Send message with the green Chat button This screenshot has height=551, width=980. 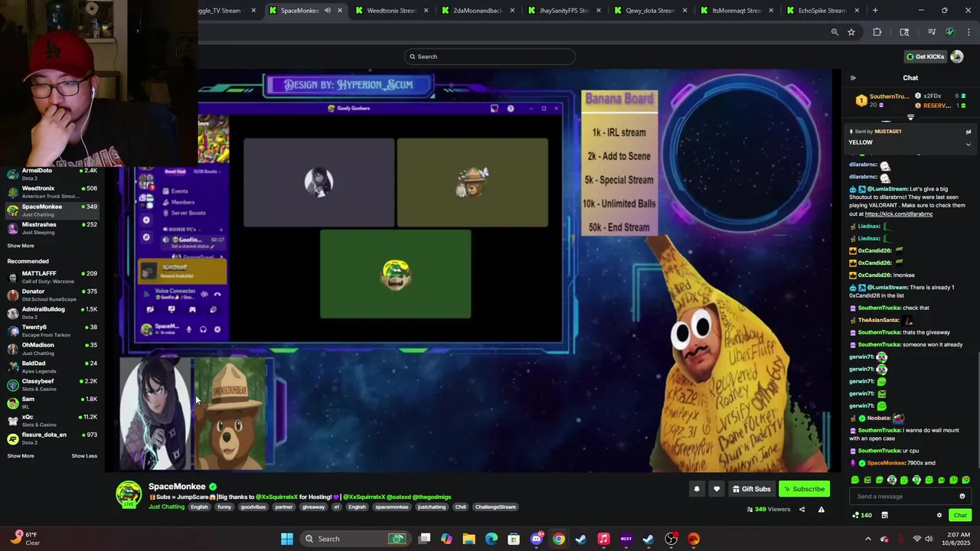[x=960, y=515]
